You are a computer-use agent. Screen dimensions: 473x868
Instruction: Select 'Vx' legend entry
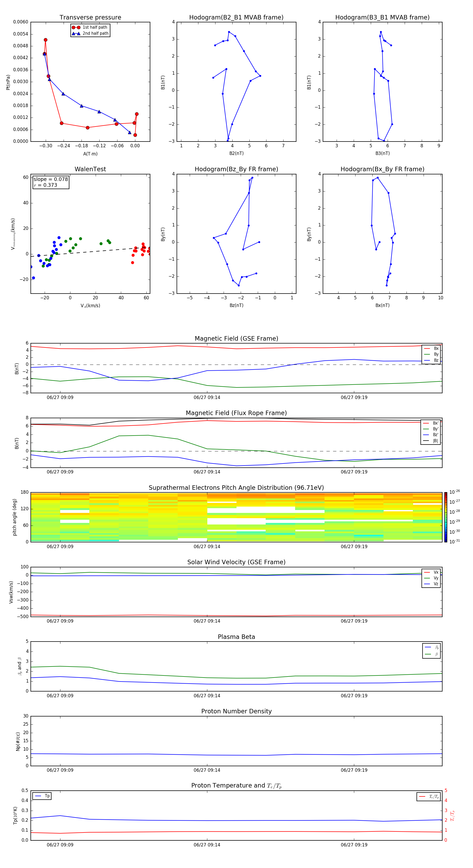[431, 572]
